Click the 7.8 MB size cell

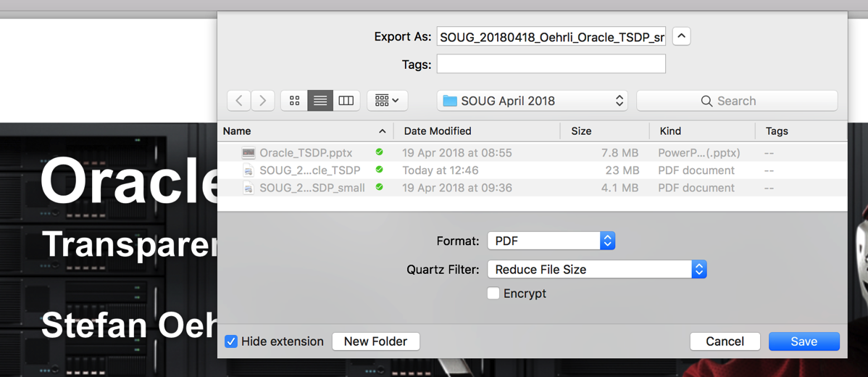pyautogui.click(x=620, y=153)
